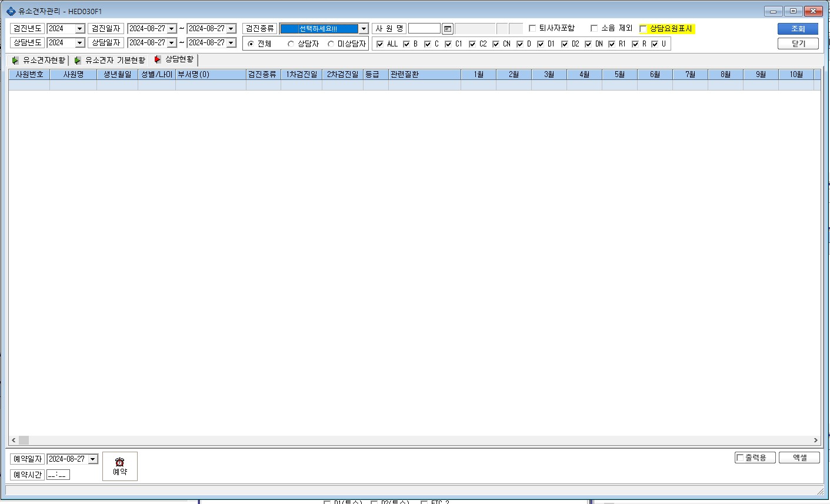Open employee search lookup icon beside 사원명

(x=448, y=29)
